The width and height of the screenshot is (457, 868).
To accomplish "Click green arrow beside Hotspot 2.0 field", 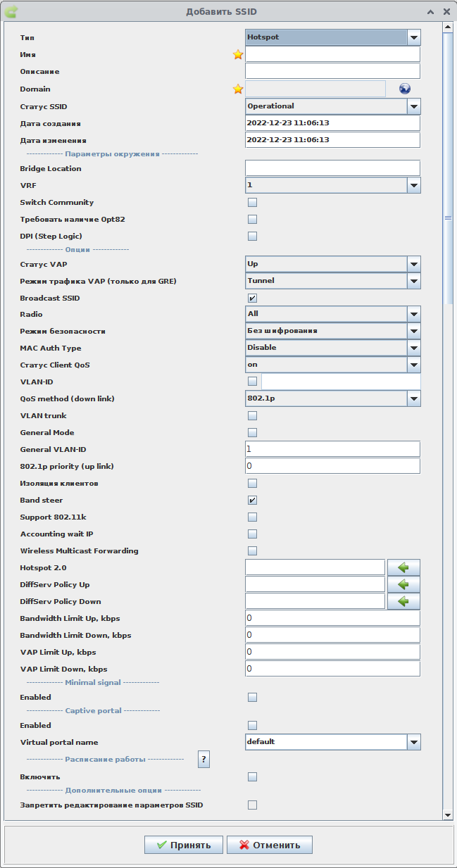I will tap(403, 567).
